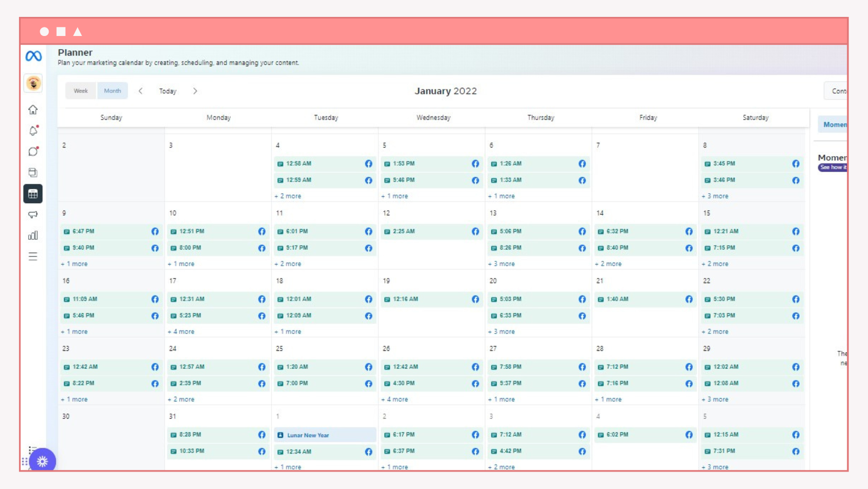Open the 3:45 PM post on January 8
Viewport: 868px width, 489px height.
[x=752, y=164]
